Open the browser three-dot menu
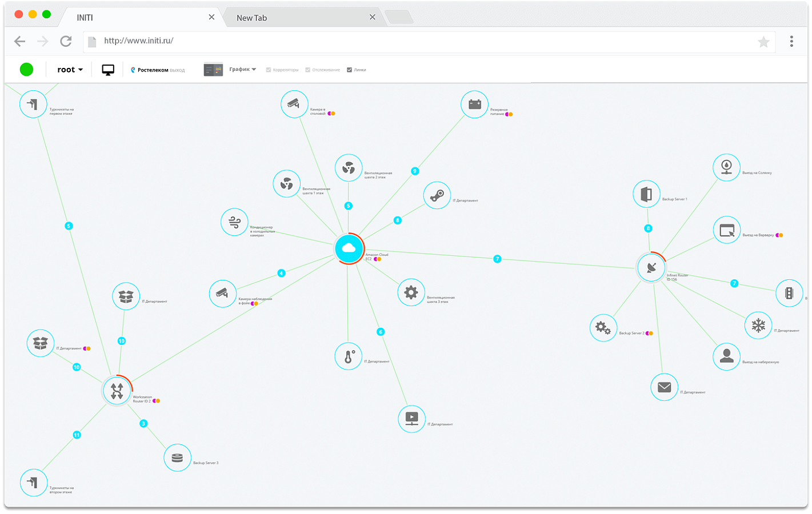 point(791,41)
